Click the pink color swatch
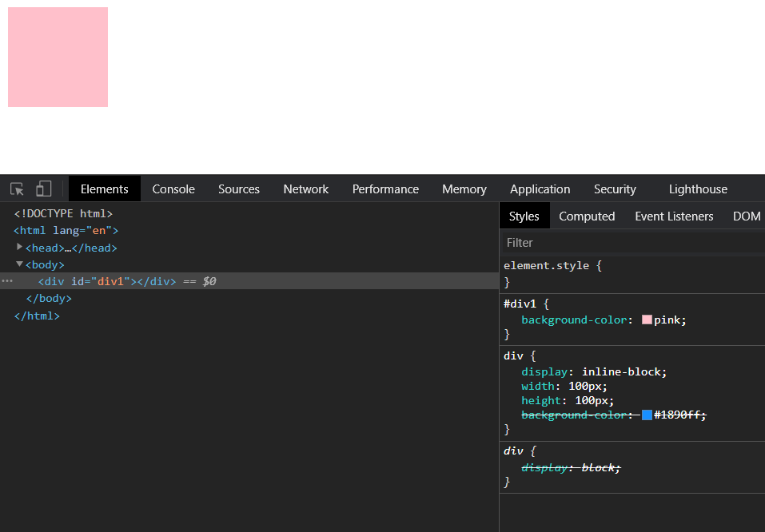Image resolution: width=765 pixels, height=532 pixels. [647, 320]
